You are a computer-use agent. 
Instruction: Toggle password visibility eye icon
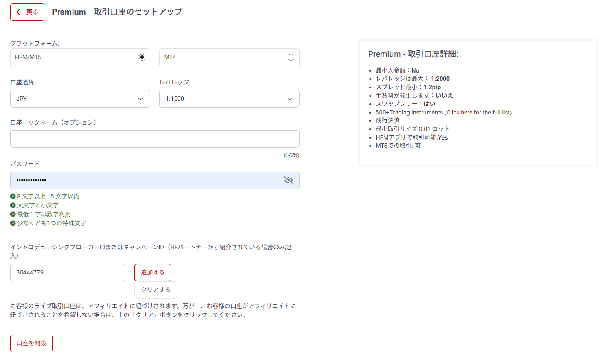(x=288, y=180)
